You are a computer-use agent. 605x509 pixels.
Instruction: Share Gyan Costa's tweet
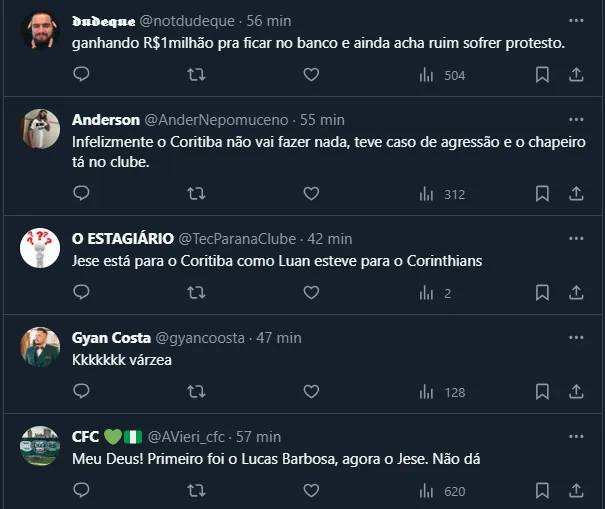(x=576, y=391)
